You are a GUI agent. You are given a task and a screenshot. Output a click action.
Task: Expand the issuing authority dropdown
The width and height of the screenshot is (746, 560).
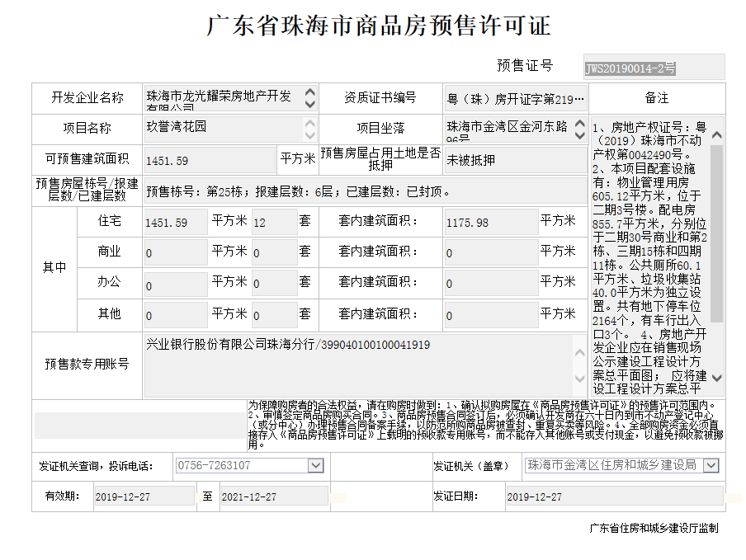coord(711,466)
